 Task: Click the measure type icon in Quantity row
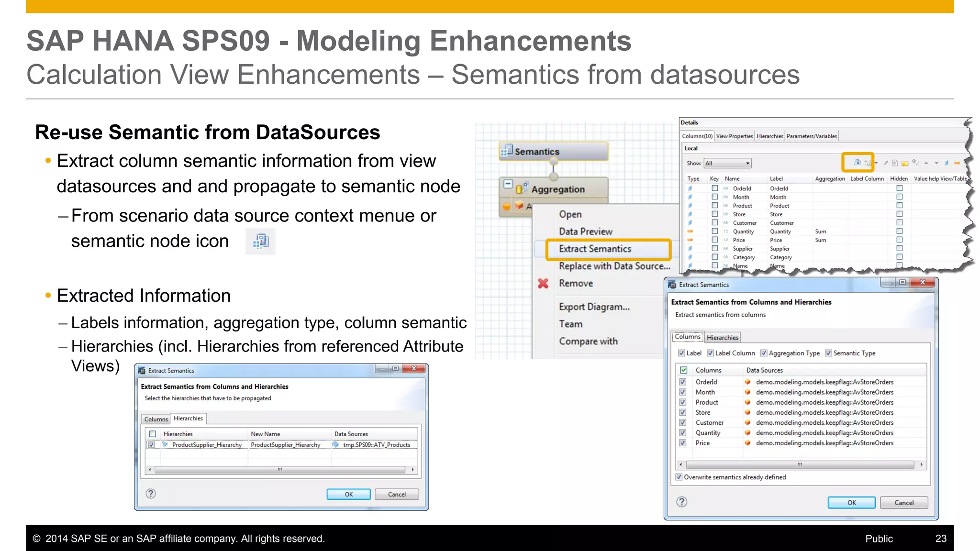690,231
